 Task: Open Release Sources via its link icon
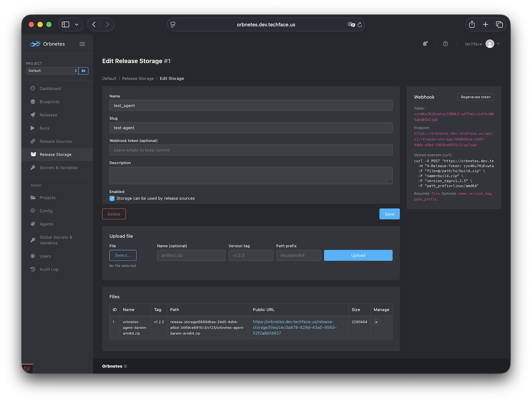pyautogui.click(x=33, y=141)
